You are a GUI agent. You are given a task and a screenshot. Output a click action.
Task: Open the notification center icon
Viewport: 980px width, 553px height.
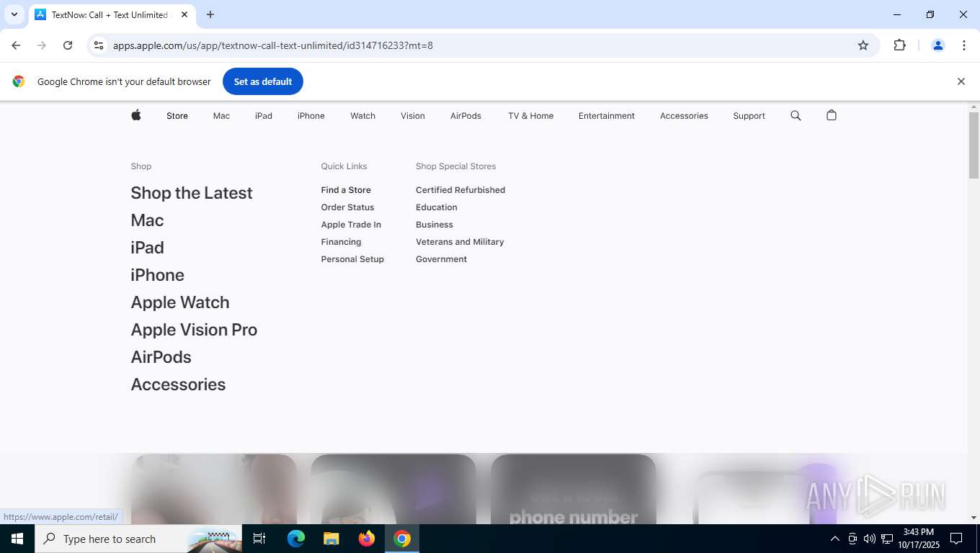[956, 539]
